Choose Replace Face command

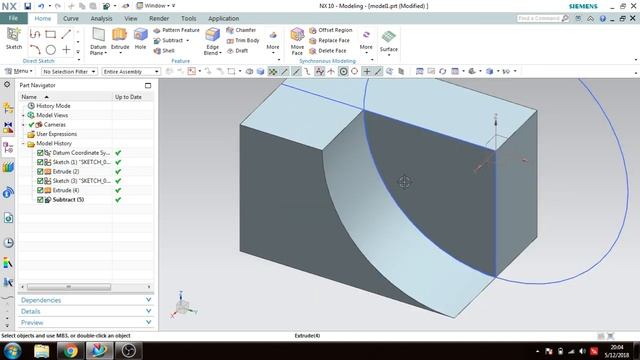(329, 40)
